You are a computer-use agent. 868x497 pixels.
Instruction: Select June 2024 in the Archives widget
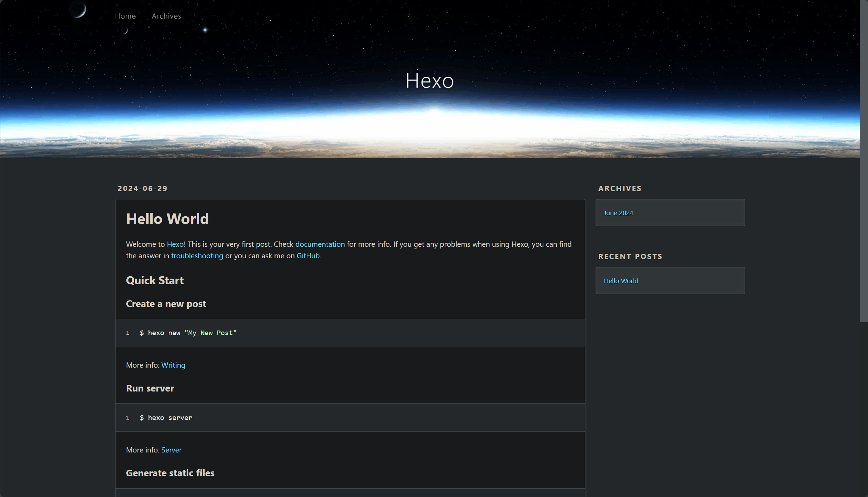tap(618, 213)
